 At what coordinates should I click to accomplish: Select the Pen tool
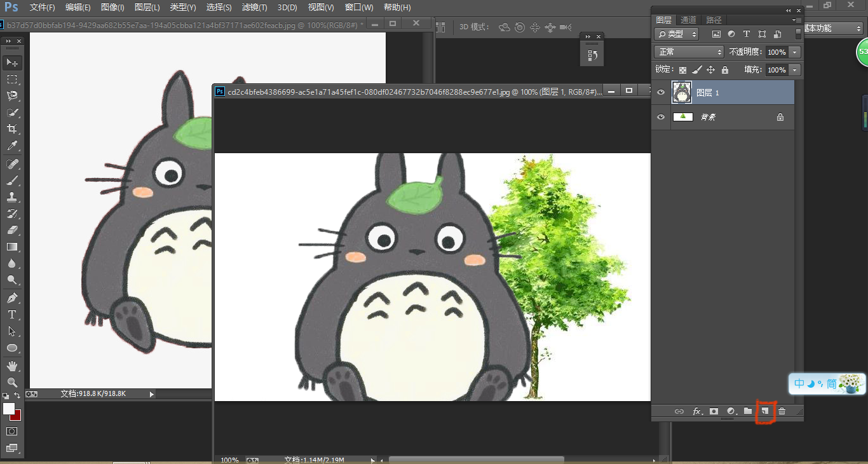[12, 298]
